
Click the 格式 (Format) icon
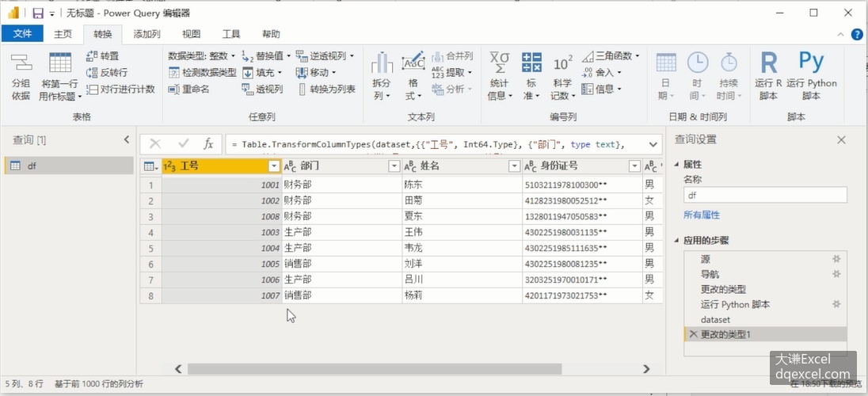(413, 62)
